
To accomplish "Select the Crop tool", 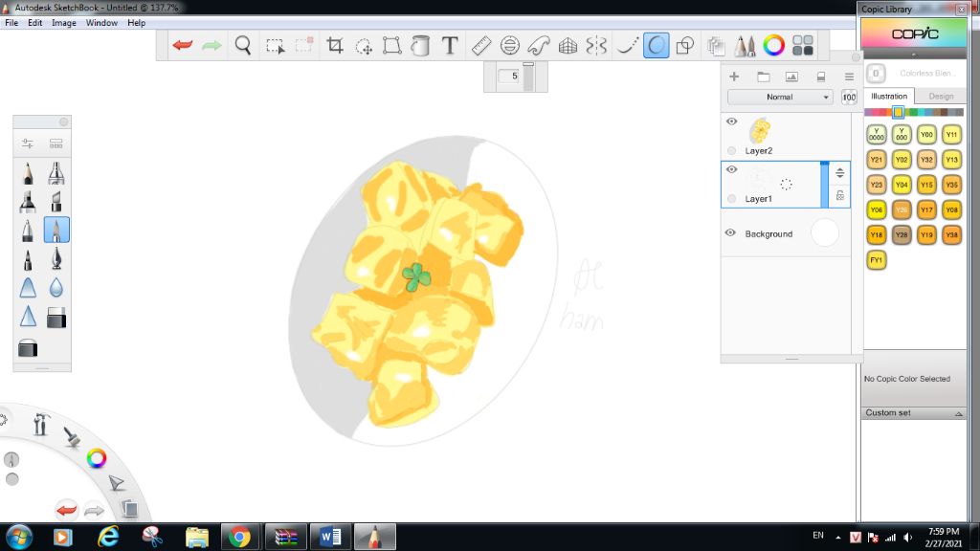I will click(x=334, y=45).
